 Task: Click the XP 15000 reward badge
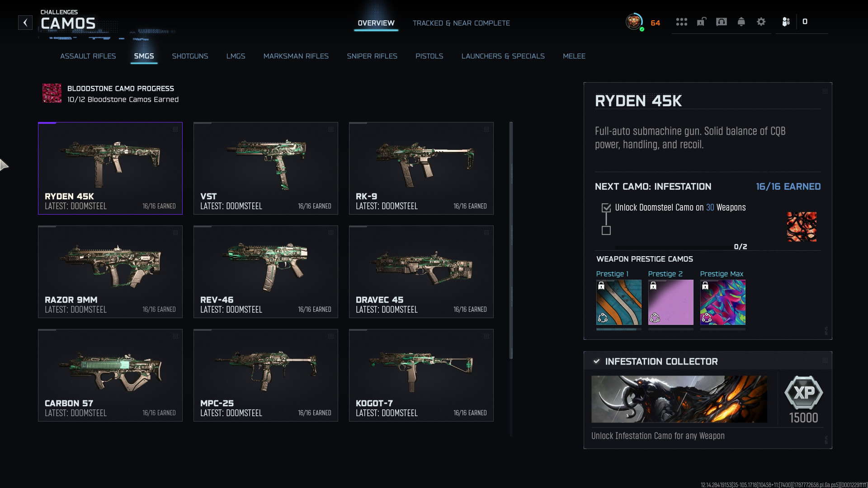[x=803, y=399]
